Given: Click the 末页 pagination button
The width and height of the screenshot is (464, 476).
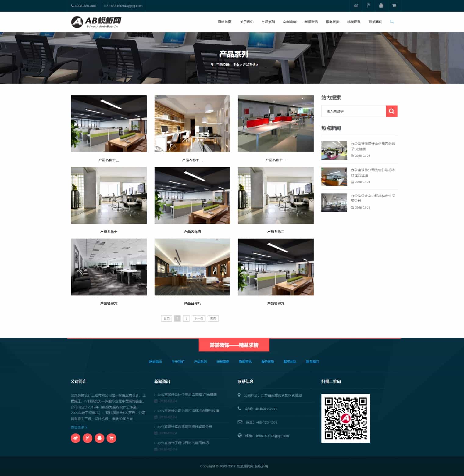Looking at the screenshot, I should click(x=213, y=318).
